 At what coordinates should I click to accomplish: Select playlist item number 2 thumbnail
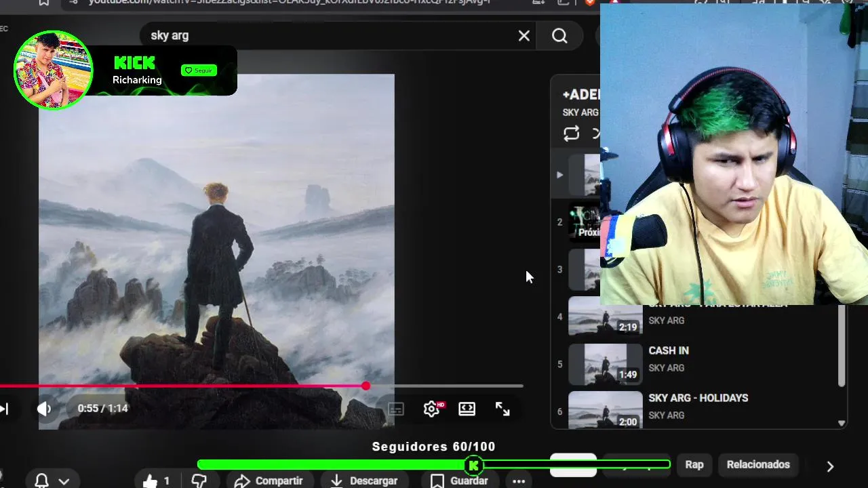[584, 222]
